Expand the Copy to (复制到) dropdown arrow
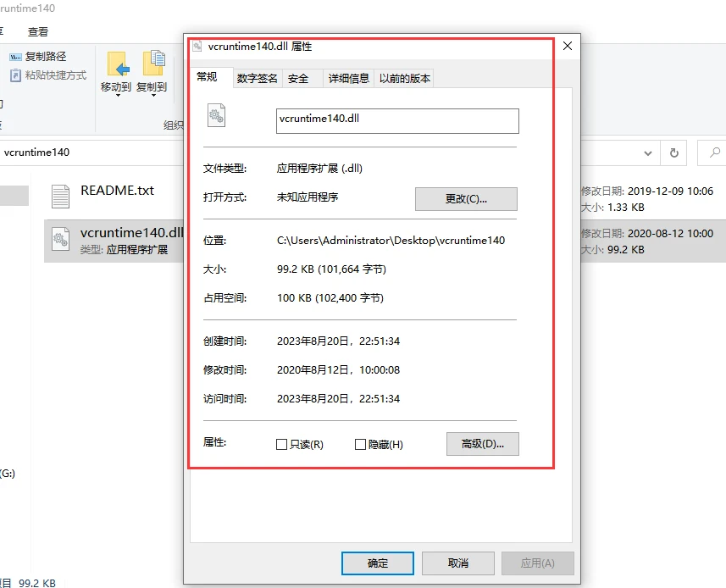Viewport: 726px width, 588px height. pyautogui.click(x=153, y=96)
